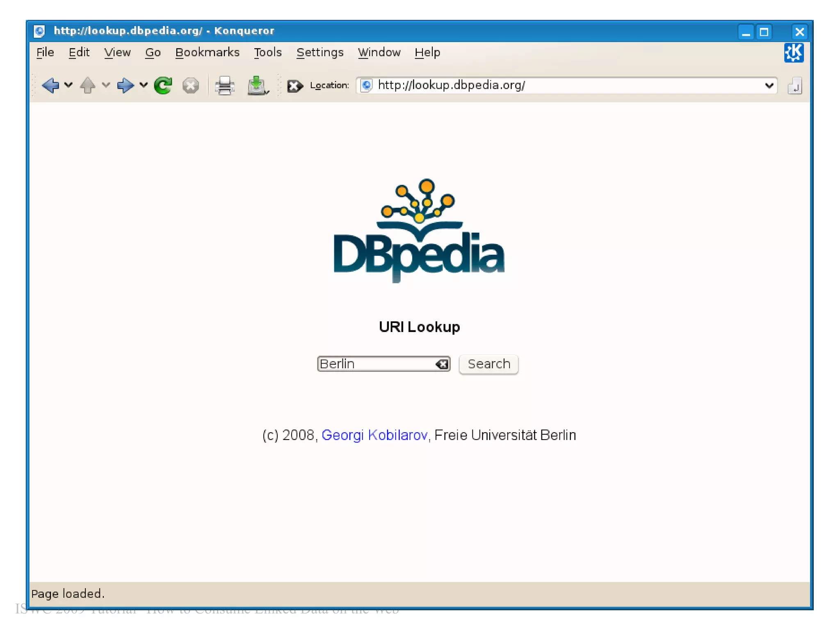This screenshot has width=840, height=630.
Task: Minimize the Konqueror window
Action: point(746,32)
